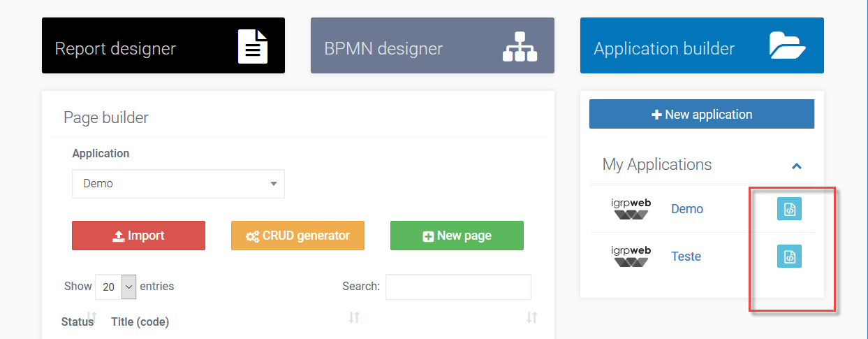Viewport: 868px width, 339px height.
Task: Open the Show entries count dropdown
Action: tap(116, 287)
